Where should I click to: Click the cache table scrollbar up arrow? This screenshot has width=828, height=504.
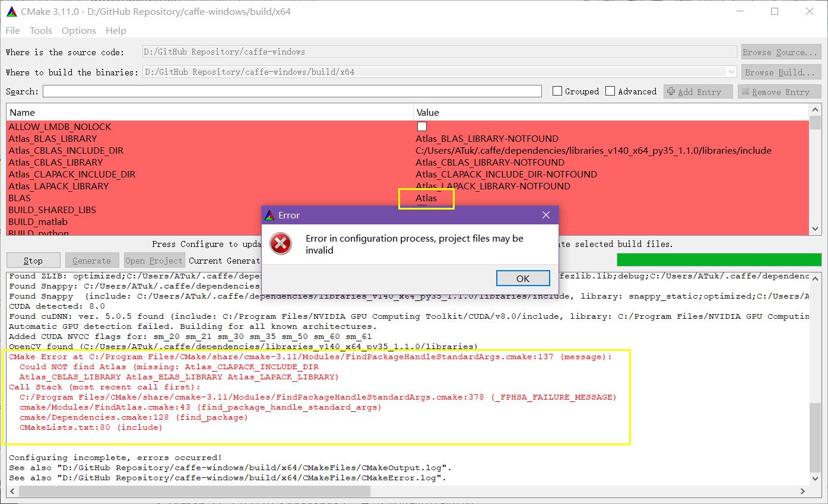click(815, 110)
